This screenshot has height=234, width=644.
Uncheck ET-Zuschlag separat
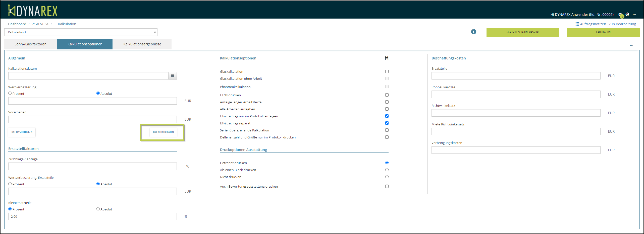coord(387,123)
